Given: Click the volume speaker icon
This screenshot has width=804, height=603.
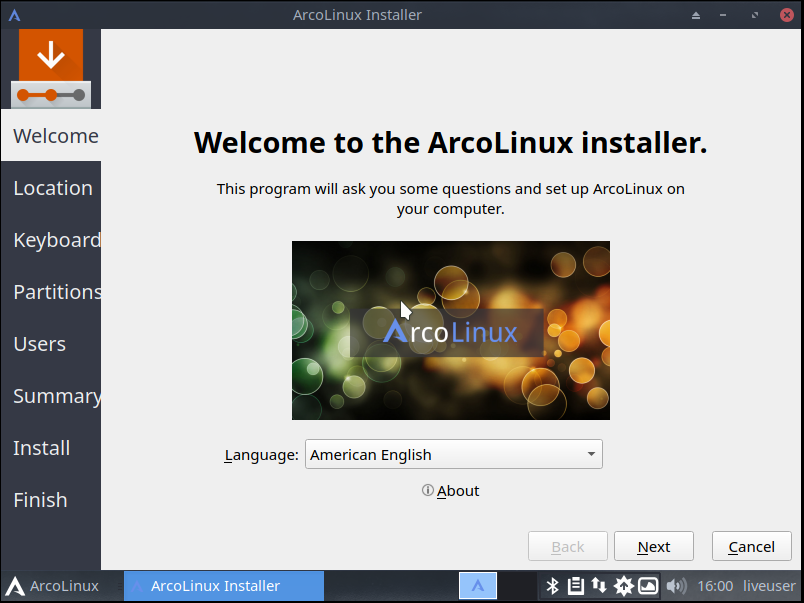Looking at the screenshot, I should click(x=676, y=586).
